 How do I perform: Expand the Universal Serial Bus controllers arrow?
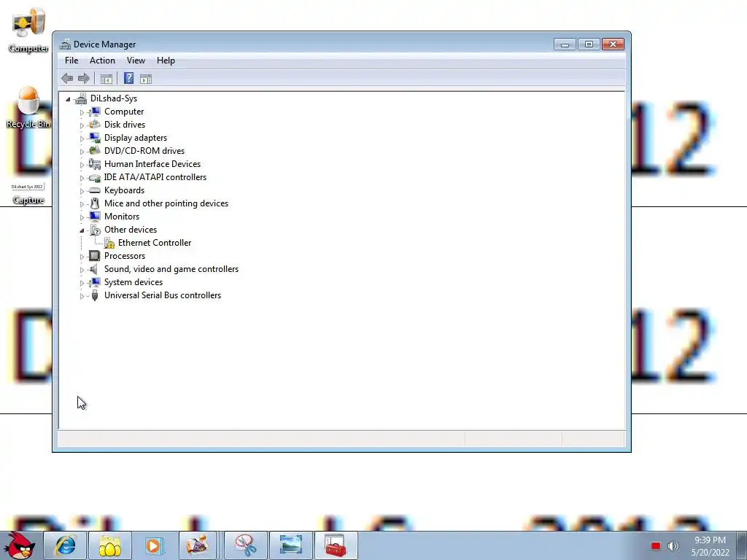click(82, 296)
